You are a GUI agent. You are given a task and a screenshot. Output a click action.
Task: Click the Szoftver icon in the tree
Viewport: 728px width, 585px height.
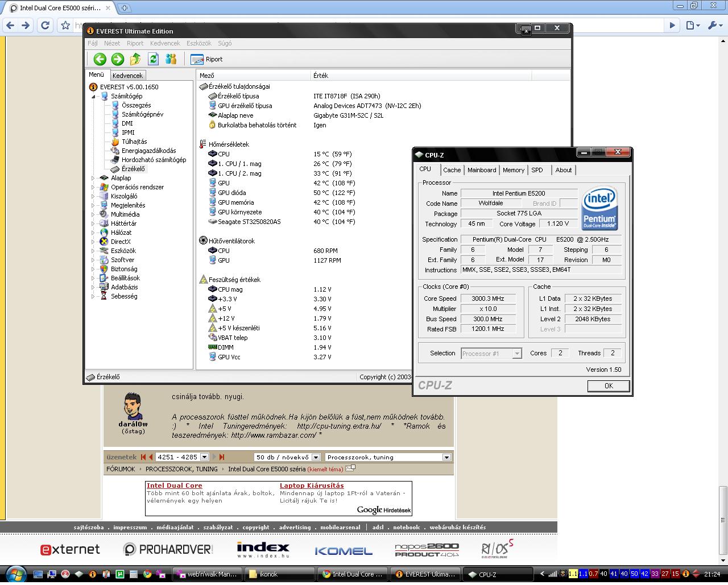104,260
